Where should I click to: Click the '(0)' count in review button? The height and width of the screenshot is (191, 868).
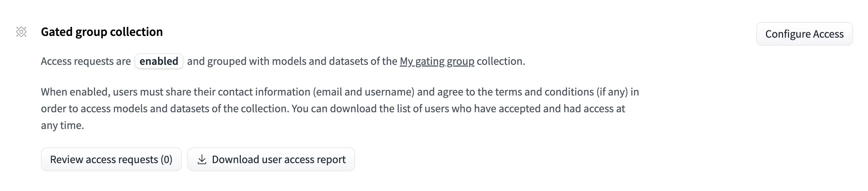pyautogui.click(x=166, y=160)
